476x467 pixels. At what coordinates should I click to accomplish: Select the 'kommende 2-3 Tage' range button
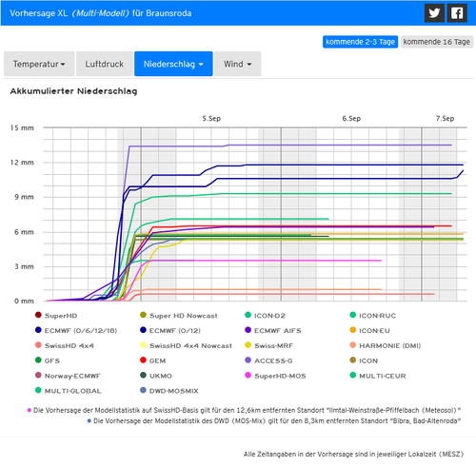pyautogui.click(x=360, y=42)
